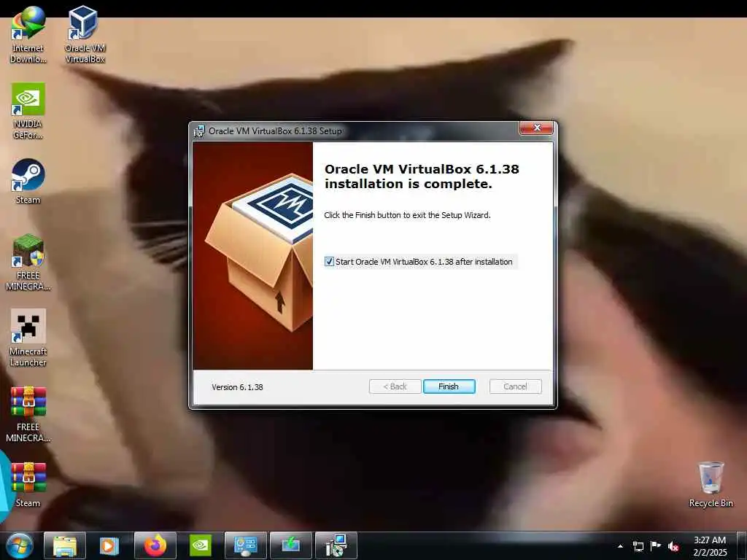Open FREEE MINECRA grass block shortcut

pos(28,262)
